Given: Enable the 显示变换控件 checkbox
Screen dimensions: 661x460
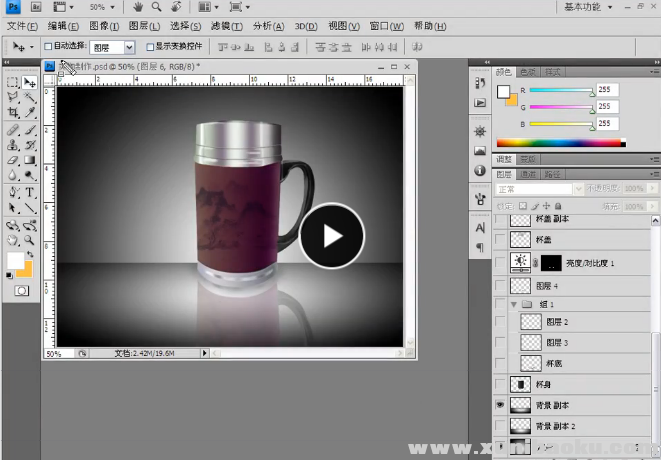Looking at the screenshot, I should pyautogui.click(x=150, y=47).
